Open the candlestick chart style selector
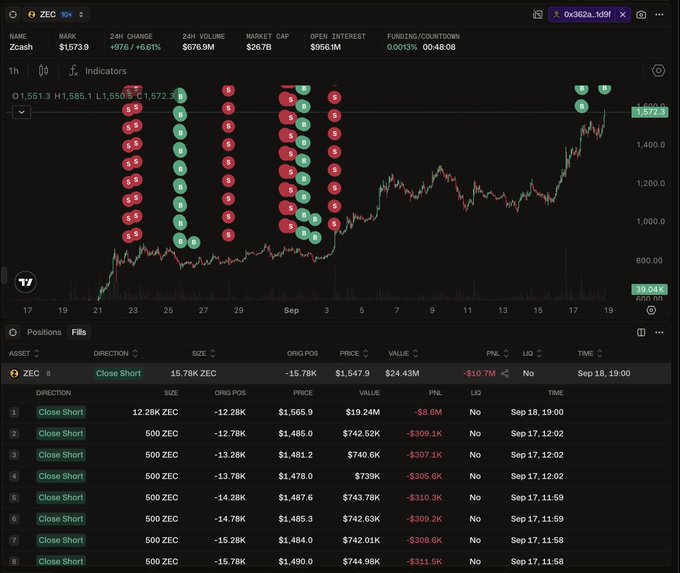 tap(43, 71)
